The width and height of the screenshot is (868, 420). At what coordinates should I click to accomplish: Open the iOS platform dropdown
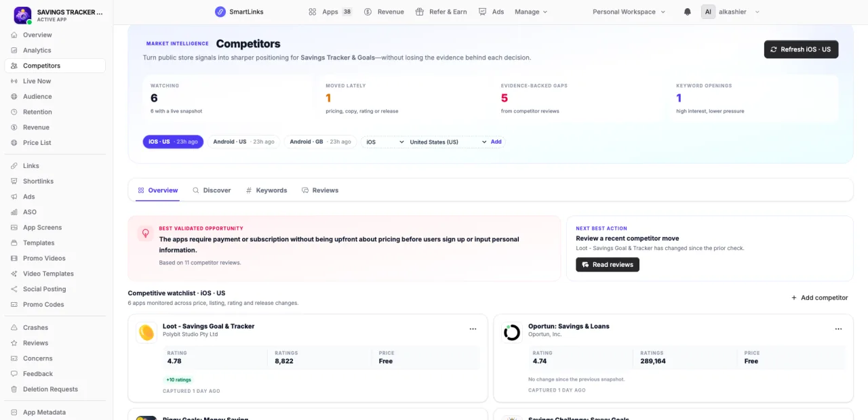(x=384, y=142)
